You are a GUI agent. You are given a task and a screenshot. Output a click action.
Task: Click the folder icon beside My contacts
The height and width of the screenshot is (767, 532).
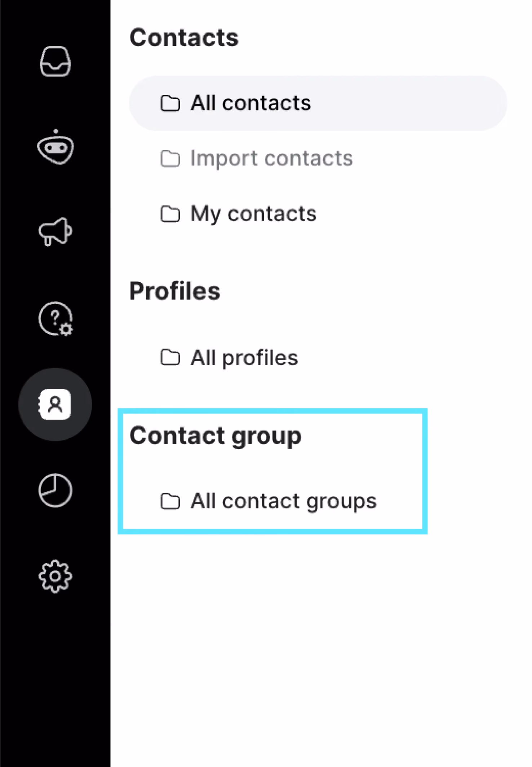[x=170, y=214]
